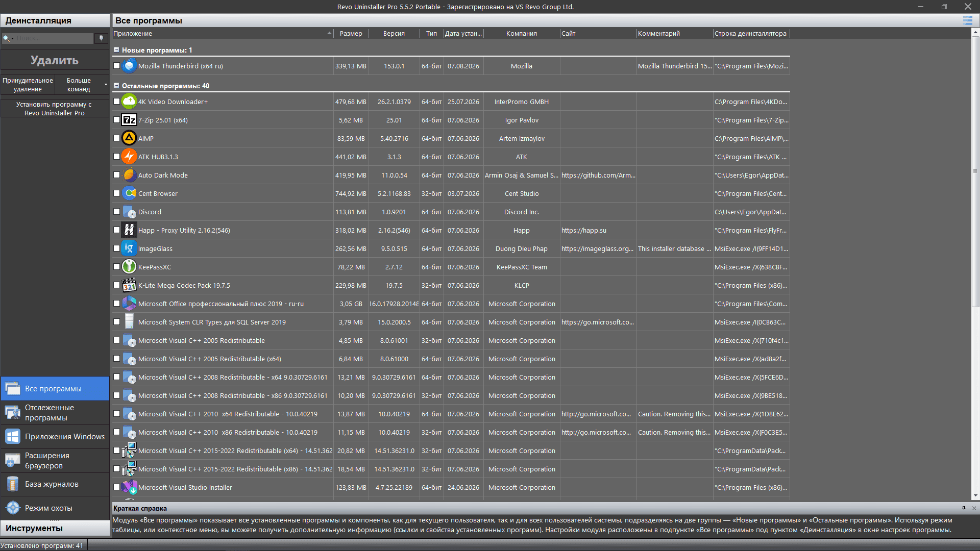This screenshot has height=551, width=980.
Task: Click the 7-Zip program icon
Action: point(129,120)
